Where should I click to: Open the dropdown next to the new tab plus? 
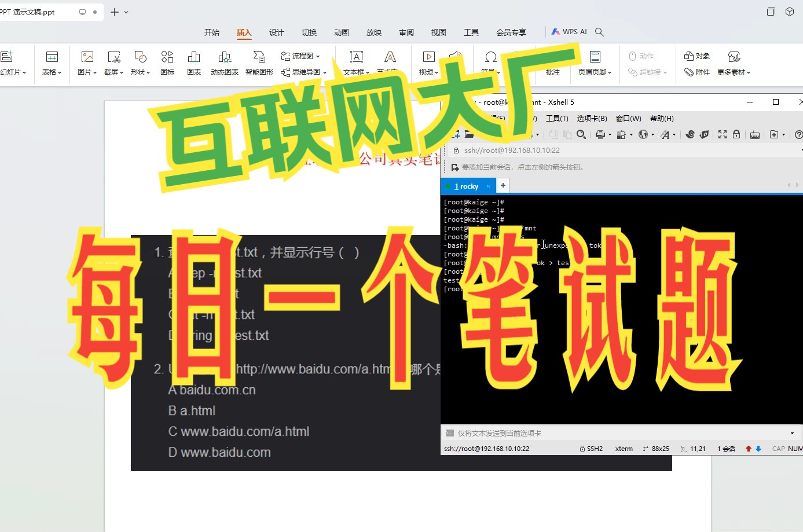pyautogui.click(x=126, y=12)
